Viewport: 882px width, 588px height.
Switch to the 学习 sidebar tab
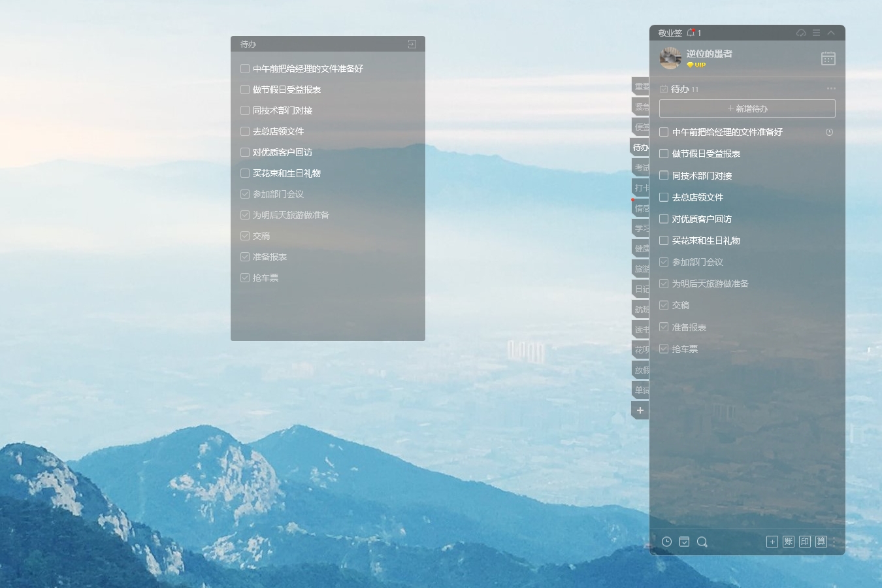coord(640,228)
